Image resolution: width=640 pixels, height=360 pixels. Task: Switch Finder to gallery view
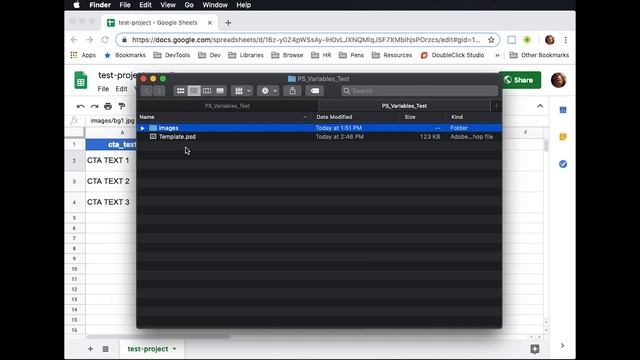220,91
